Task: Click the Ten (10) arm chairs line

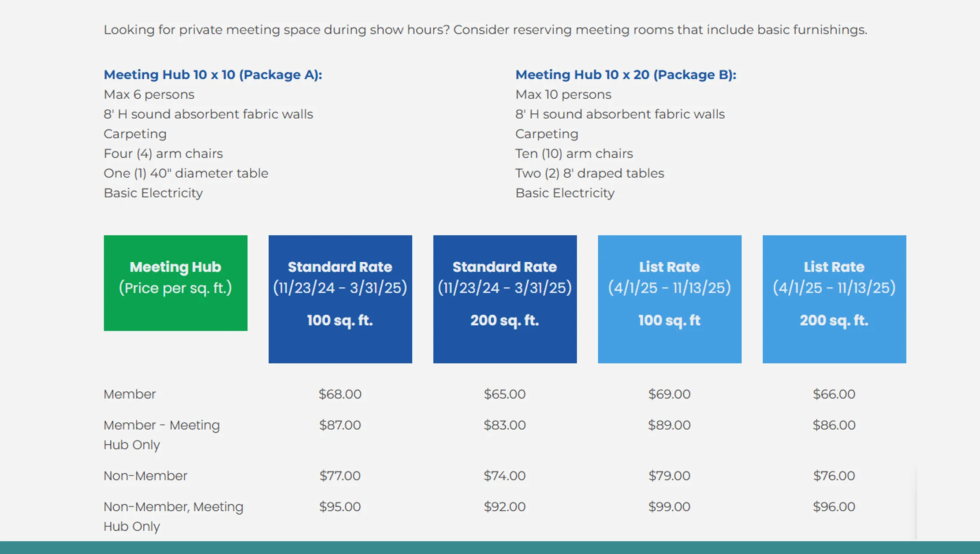Action: [574, 153]
